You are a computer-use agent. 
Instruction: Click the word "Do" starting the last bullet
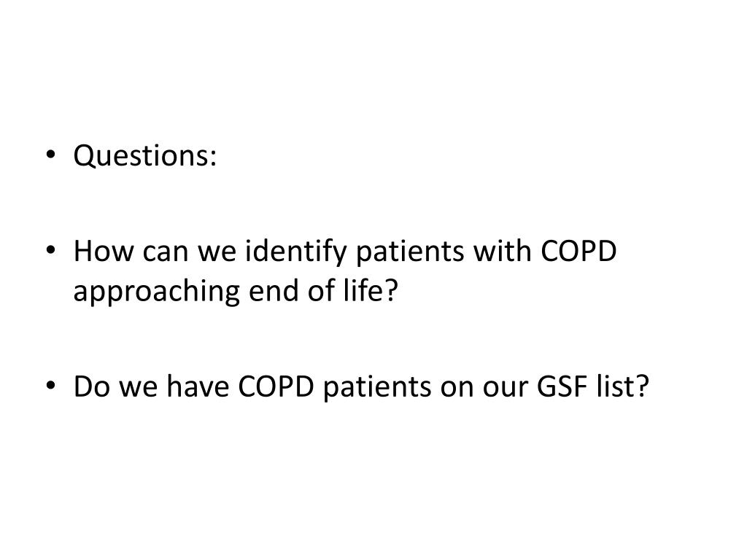click(x=92, y=386)
